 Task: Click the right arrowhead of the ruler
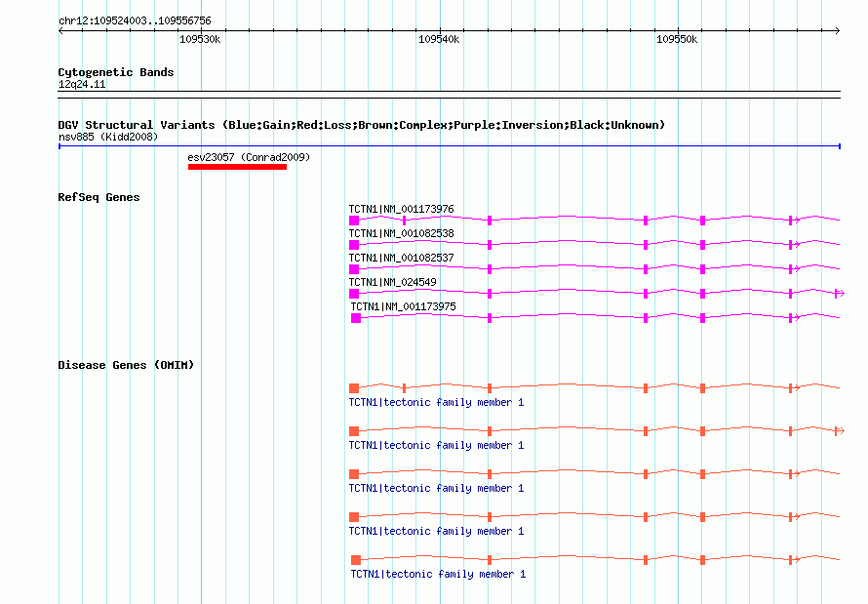tap(838, 31)
